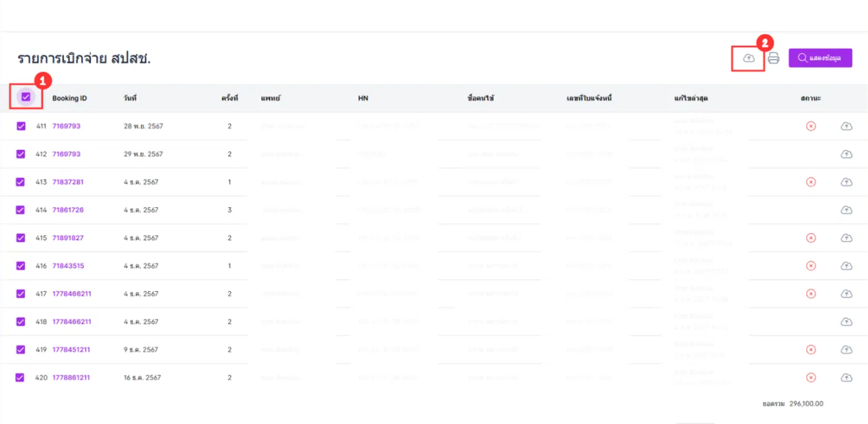The height and width of the screenshot is (424, 868).
Task: Upload row 411 using its cloud icon
Action: pyautogui.click(x=846, y=126)
